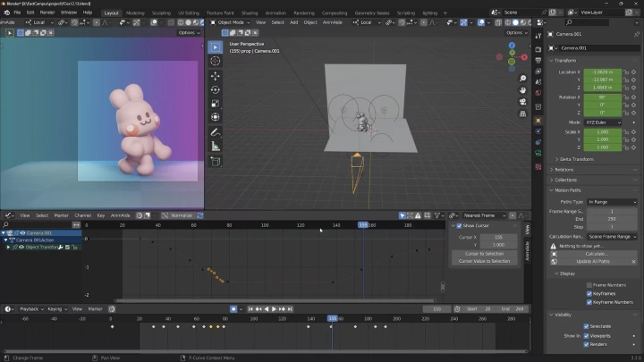Viewport: 644px width, 362px height.
Task: Jump to first frame in timeline
Action: click(x=250, y=309)
